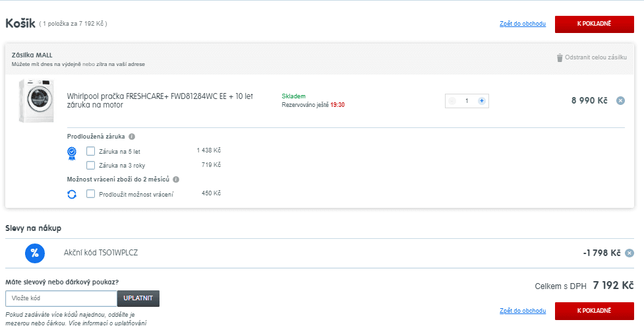Image resolution: width=644 pixels, height=326 pixels.
Task: Click the 'Celkem s DPH' label
Action: click(x=561, y=286)
